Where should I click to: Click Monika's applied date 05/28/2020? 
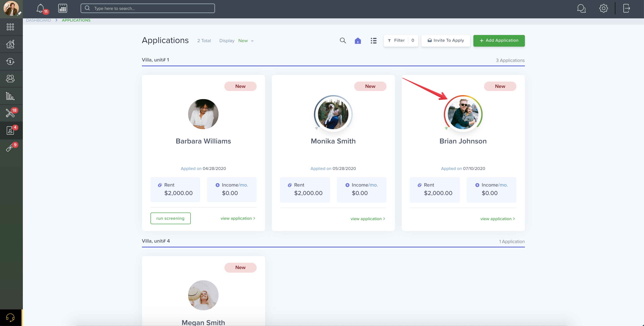[344, 169]
